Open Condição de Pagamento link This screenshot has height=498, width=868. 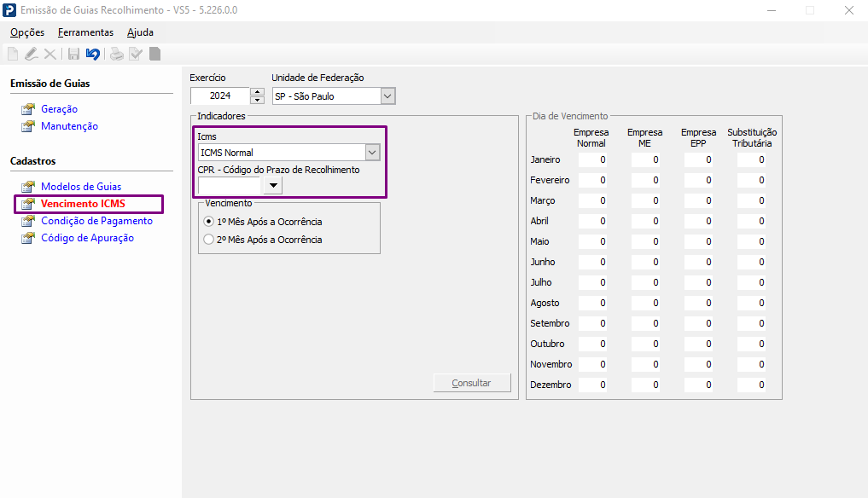click(97, 221)
